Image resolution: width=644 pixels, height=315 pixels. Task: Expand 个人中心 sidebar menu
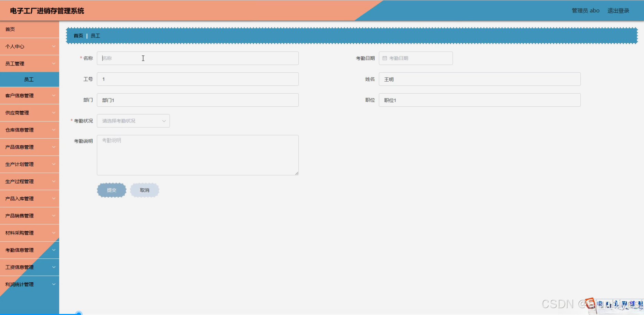(x=30, y=46)
